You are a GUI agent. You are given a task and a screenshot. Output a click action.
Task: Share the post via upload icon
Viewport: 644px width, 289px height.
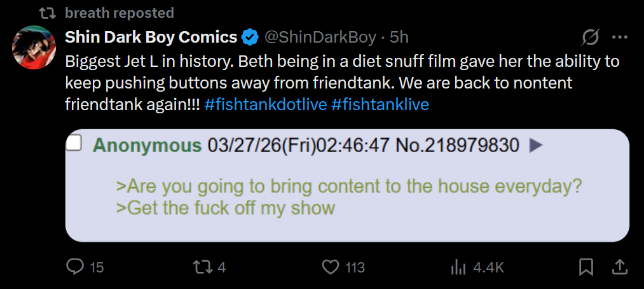pos(620,267)
